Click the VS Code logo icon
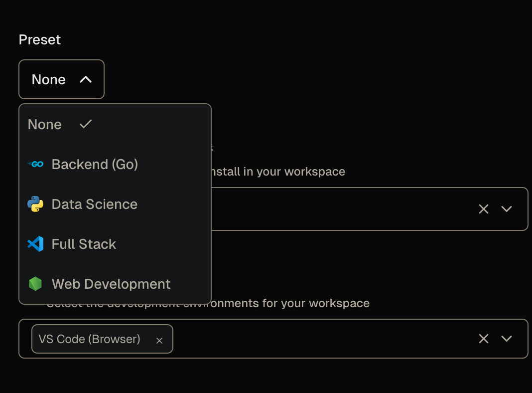 coord(35,244)
